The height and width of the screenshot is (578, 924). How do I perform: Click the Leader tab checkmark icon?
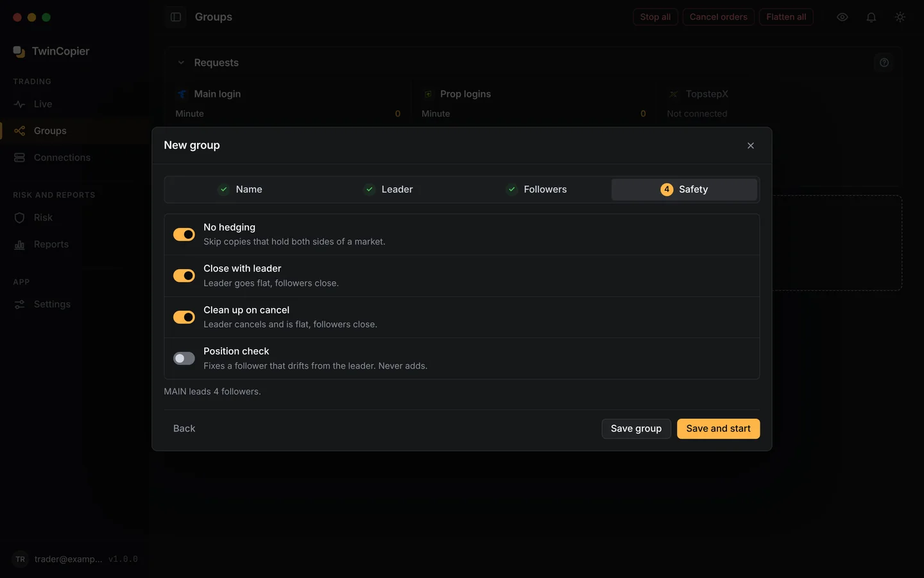tap(370, 189)
